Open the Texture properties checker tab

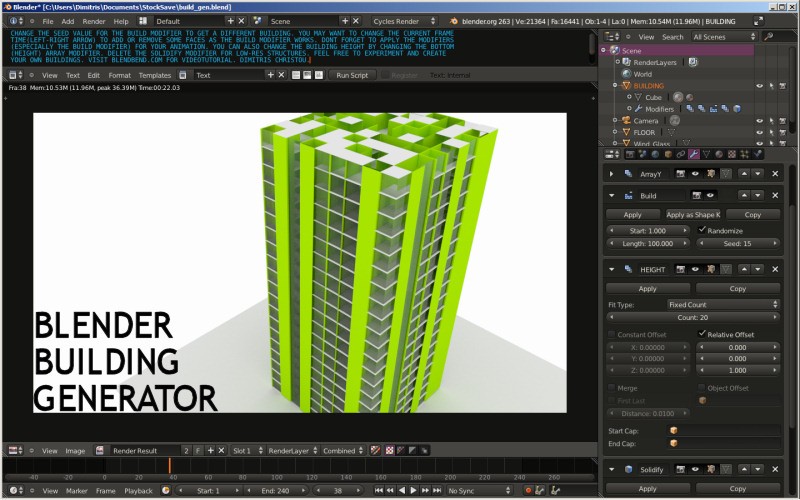tap(732, 154)
